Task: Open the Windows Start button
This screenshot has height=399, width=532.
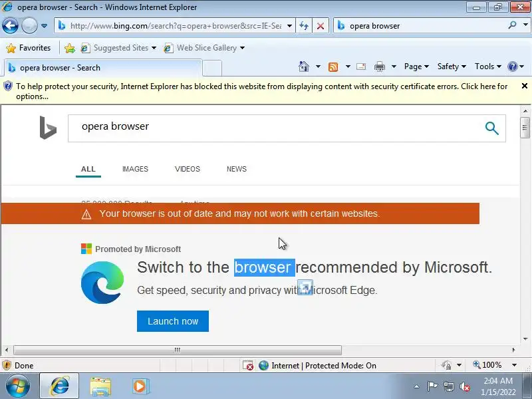Action: (x=18, y=386)
